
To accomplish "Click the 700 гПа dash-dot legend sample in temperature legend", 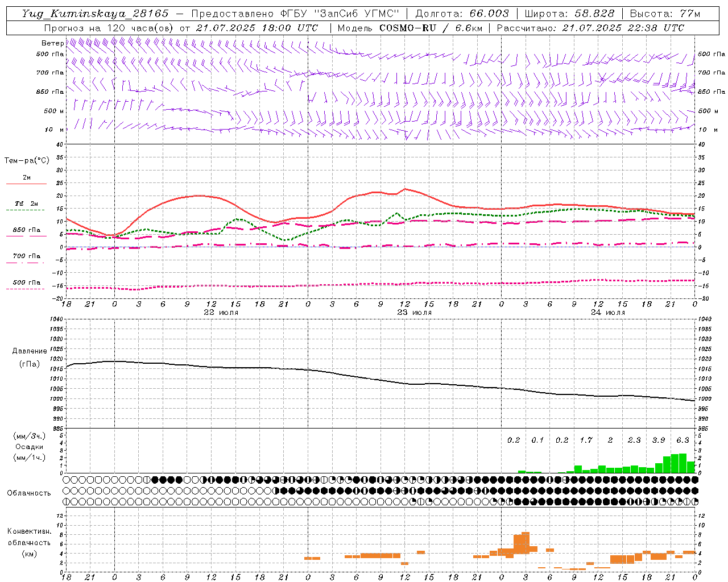I will tap(25, 263).
